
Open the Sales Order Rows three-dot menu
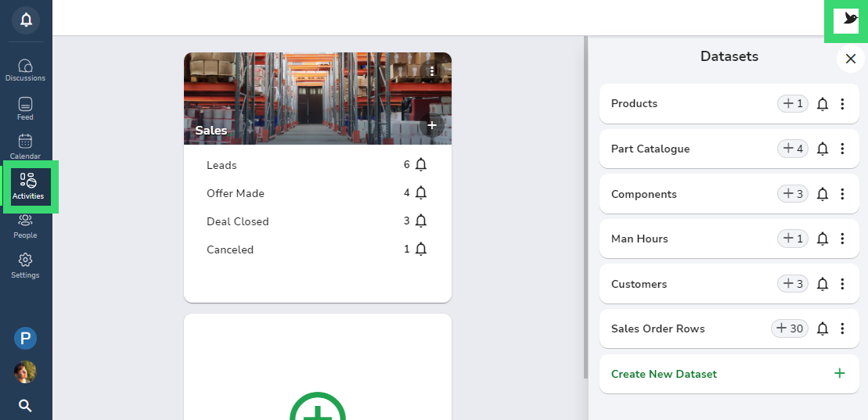coord(842,329)
